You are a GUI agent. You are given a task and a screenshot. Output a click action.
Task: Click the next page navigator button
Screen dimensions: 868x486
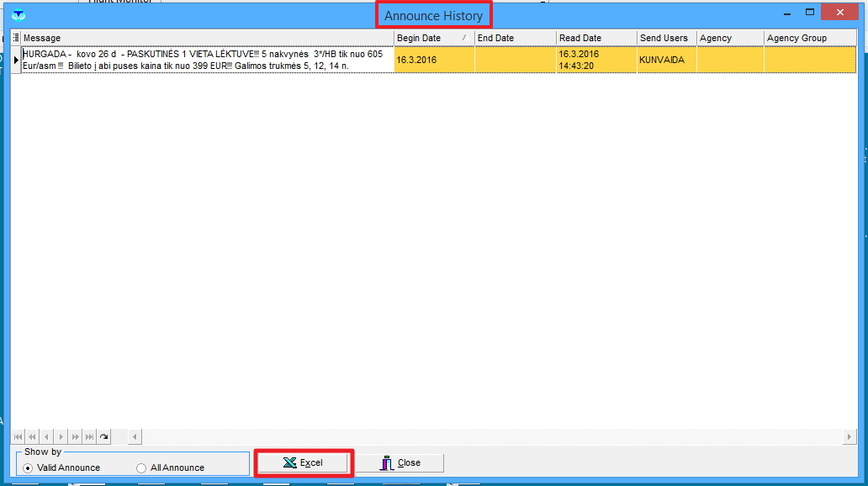point(75,437)
